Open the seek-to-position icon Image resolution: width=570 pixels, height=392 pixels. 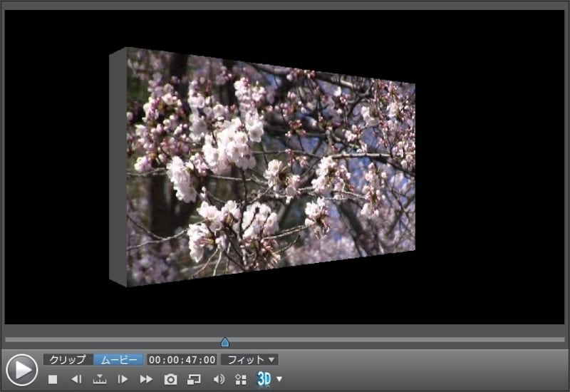click(100, 379)
